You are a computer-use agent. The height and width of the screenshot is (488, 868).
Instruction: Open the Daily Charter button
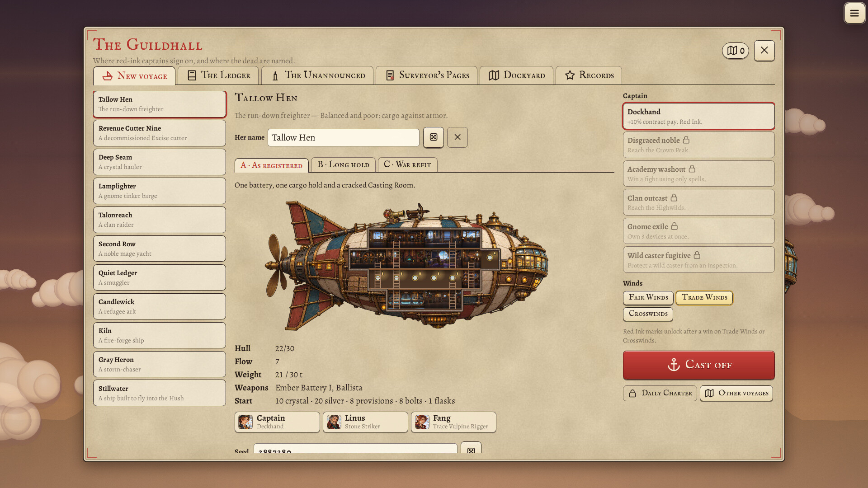[660, 393]
